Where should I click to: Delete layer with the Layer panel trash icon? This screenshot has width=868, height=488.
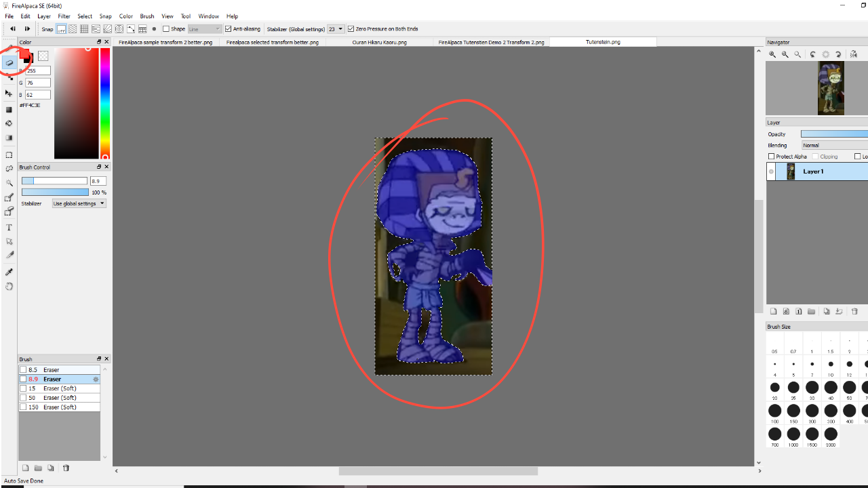click(x=854, y=312)
